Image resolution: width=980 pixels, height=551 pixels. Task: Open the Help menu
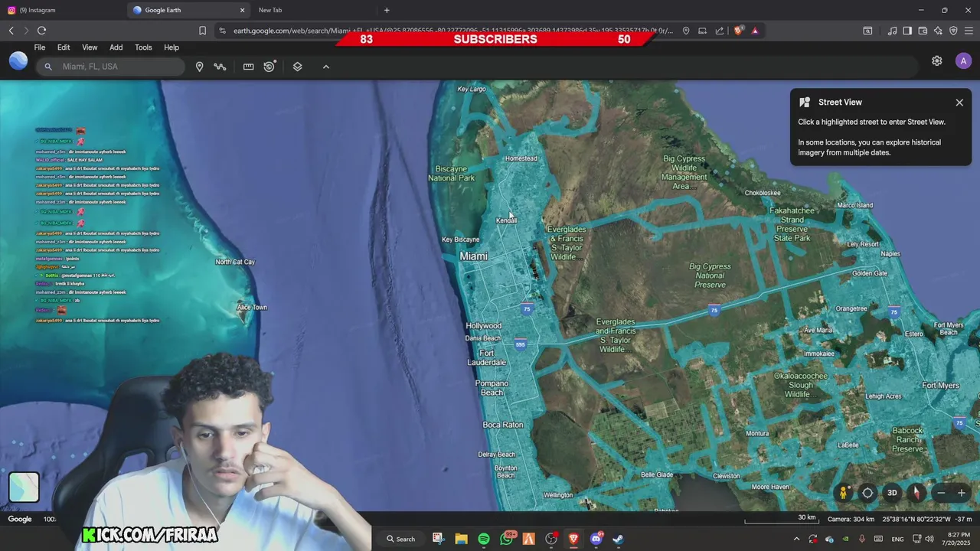171,47
